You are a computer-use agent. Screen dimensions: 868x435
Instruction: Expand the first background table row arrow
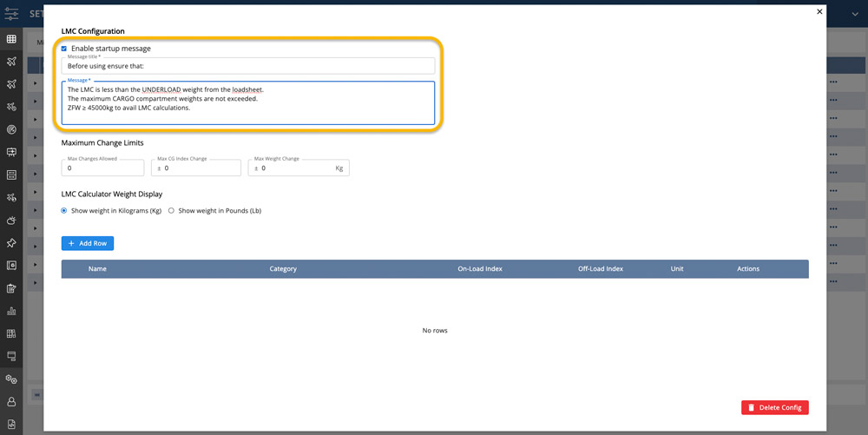point(36,82)
